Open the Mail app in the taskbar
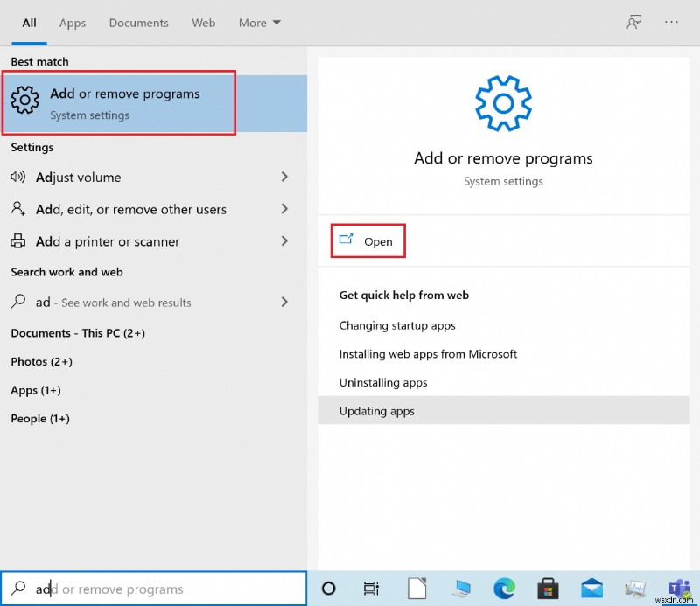 pos(591,589)
